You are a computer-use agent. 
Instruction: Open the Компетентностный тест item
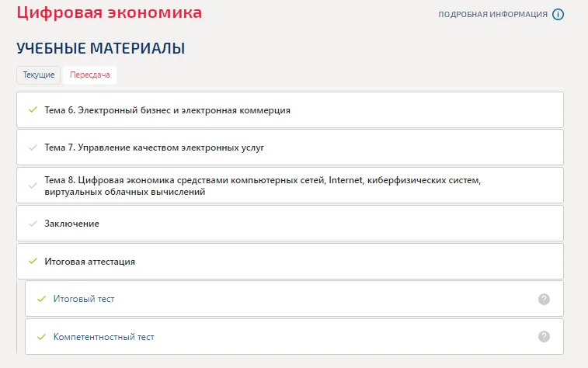pyautogui.click(x=294, y=336)
